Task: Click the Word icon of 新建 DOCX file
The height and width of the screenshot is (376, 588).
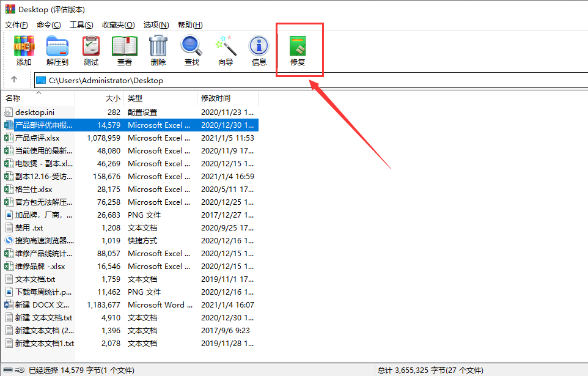Action: pyautogui.click(x=9, y=304)
